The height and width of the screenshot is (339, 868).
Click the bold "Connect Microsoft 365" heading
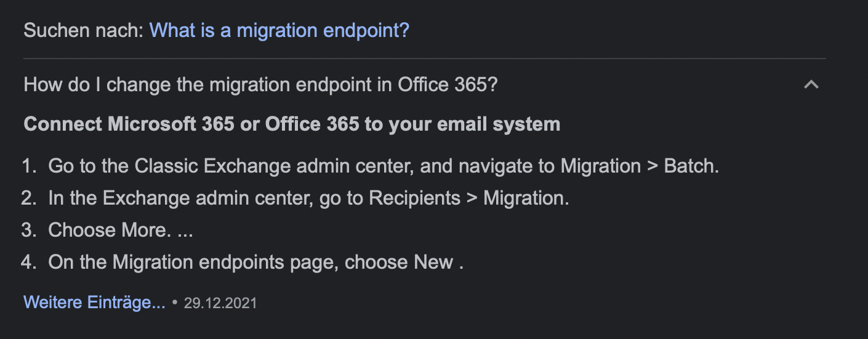291,124
